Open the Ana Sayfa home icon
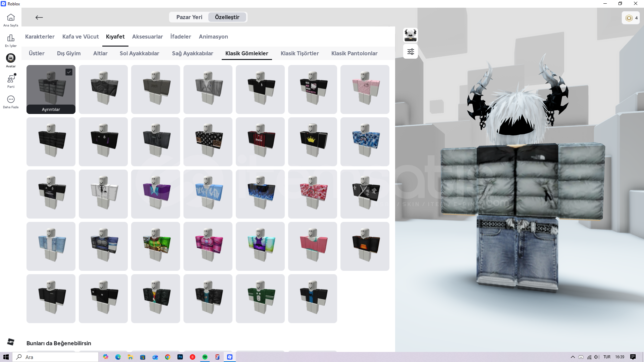 point(11,17)
